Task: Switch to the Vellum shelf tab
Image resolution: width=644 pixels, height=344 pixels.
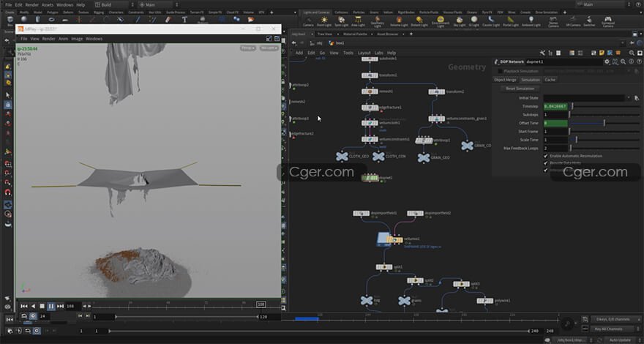Action: [x=388, y=12]
